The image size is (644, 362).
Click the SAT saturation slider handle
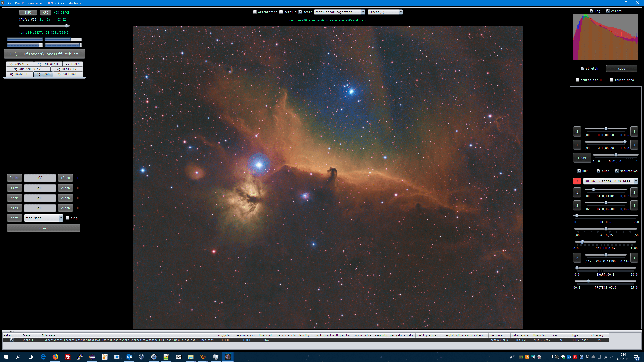coord(606,229)
